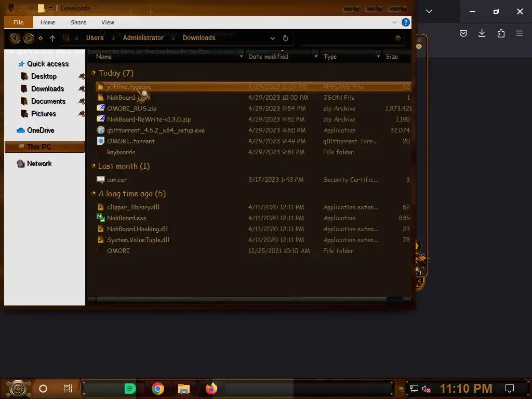Go back with the round back button
The width and height of the screenshot is (532, 399).
(15, 38)
